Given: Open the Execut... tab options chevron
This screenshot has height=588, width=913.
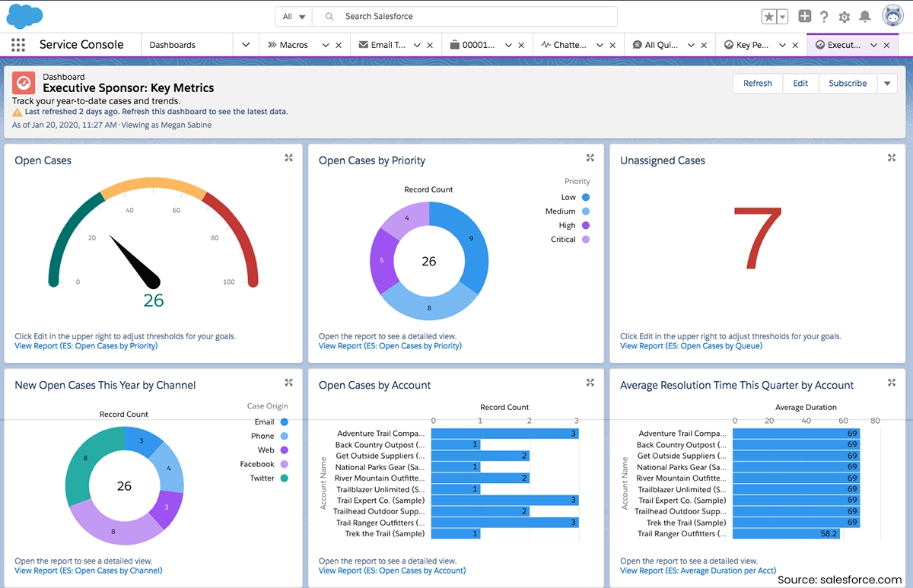Looking at the screenshot, I should [873, 45].
